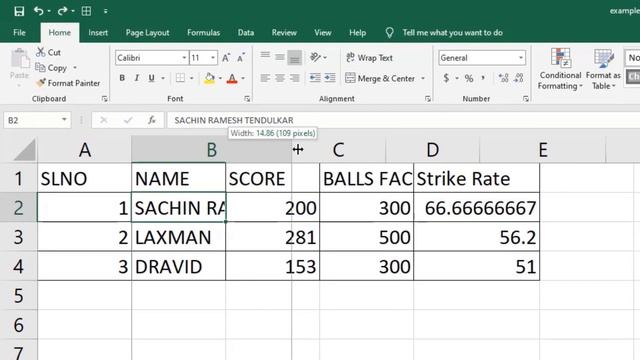Click Merge & Center
This screenshot has width=640, height=360.
click(380, 78)
